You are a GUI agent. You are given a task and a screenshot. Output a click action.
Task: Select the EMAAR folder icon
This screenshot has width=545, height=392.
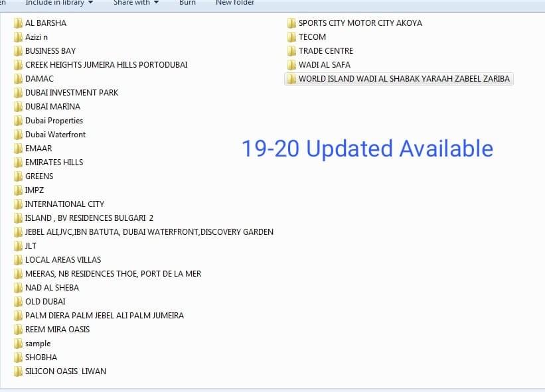[18, 149]
